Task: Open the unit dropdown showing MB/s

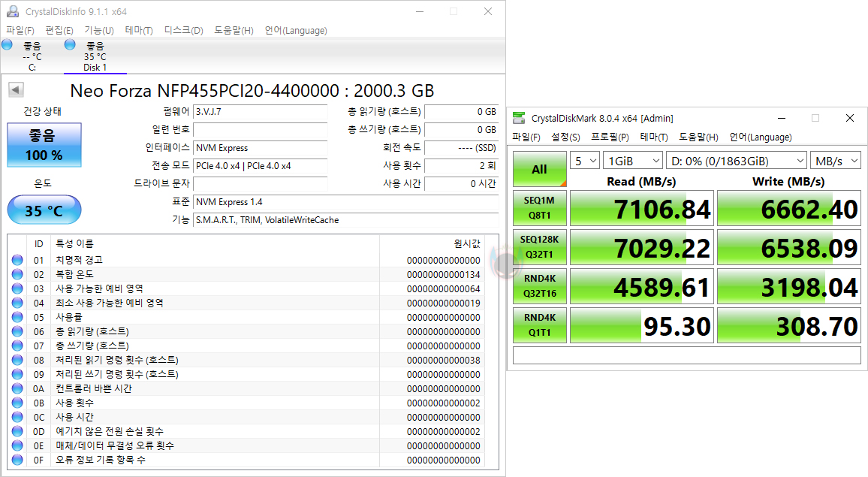Action: tap(836, 161)
